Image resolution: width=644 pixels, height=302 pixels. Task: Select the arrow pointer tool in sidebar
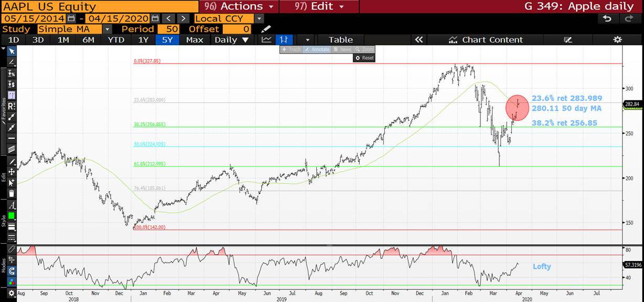[12, 51]
